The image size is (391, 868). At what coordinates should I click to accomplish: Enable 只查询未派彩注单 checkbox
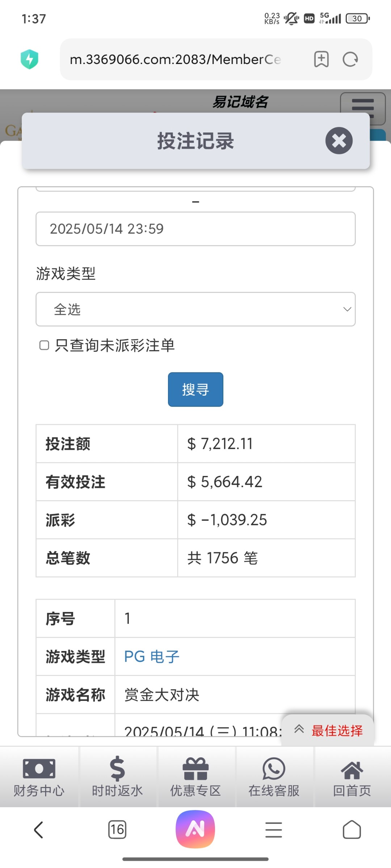pos(44,345)
